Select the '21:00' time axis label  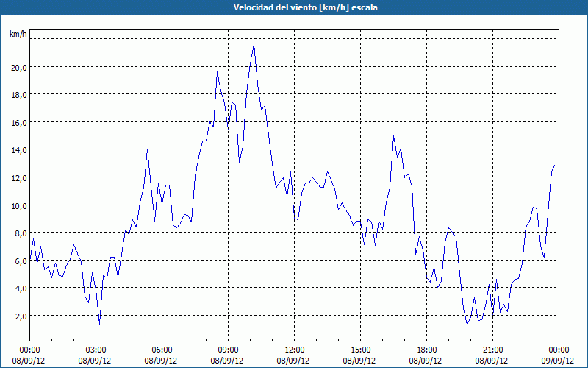coord(492,350)
